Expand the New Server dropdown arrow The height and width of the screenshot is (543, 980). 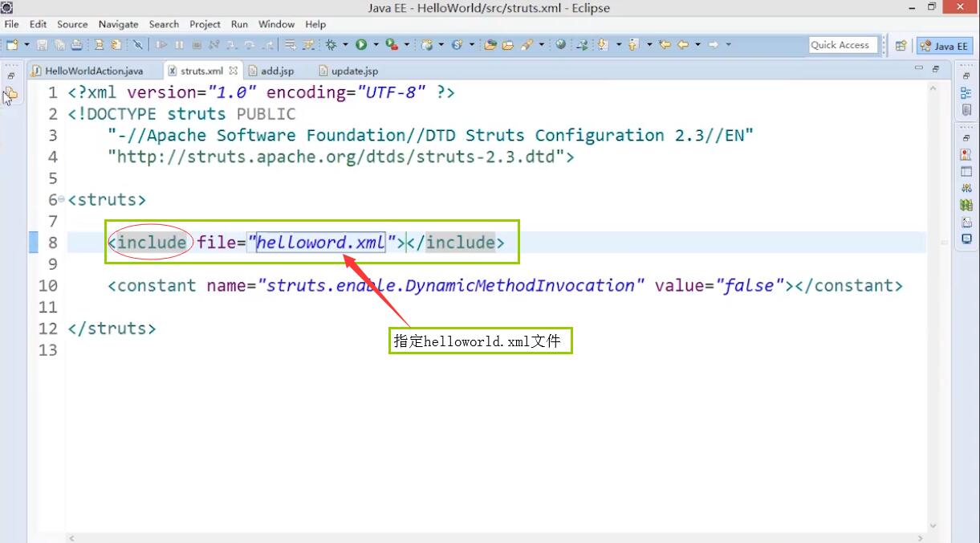coord(441,45)
